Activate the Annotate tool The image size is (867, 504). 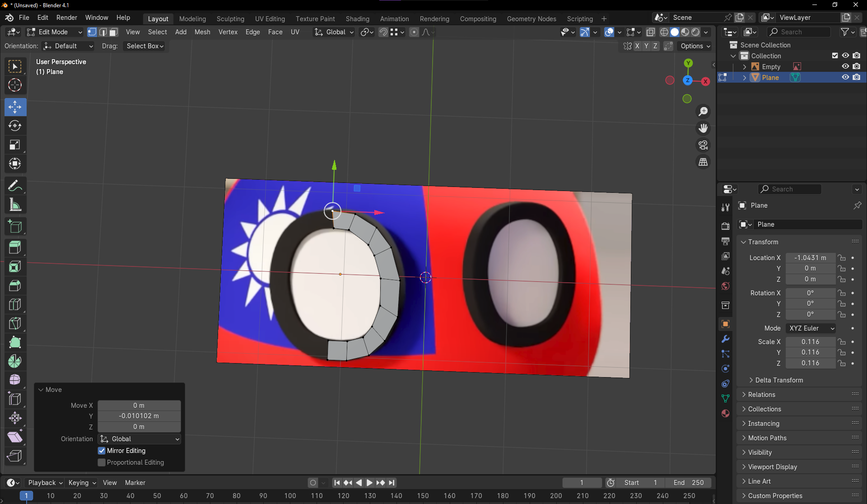[15, 186]
